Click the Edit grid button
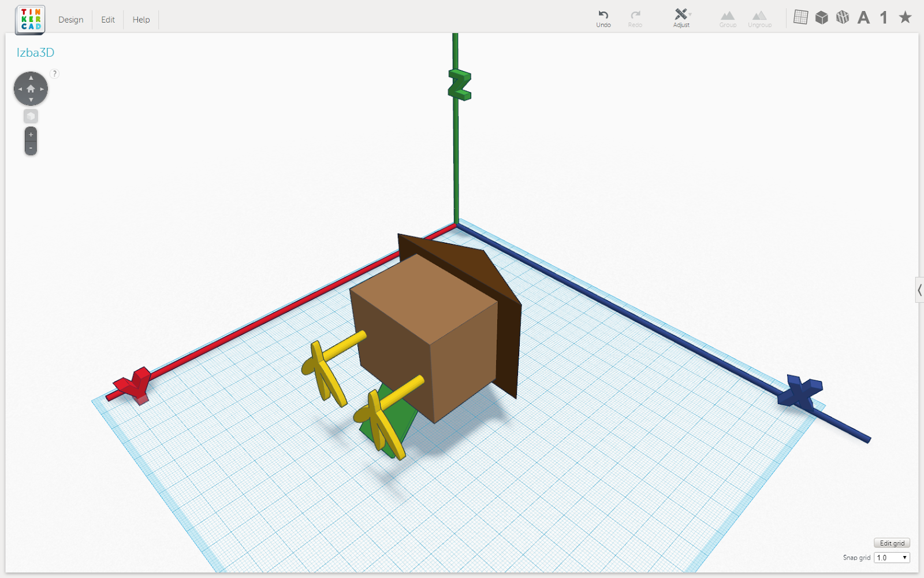Viewport: 924px width, 578px height. tap(892, 543)
